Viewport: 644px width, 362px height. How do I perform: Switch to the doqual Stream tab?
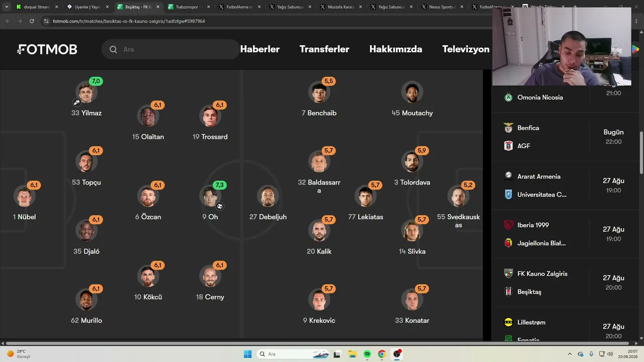[x=37, y=7]
